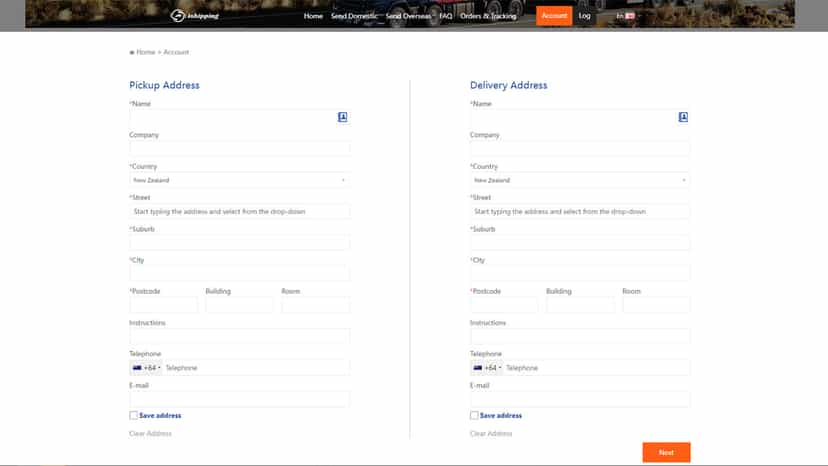Focus Pickup Postcode field
The width and height of the screenshot is (828, 466).
(163, 305)
